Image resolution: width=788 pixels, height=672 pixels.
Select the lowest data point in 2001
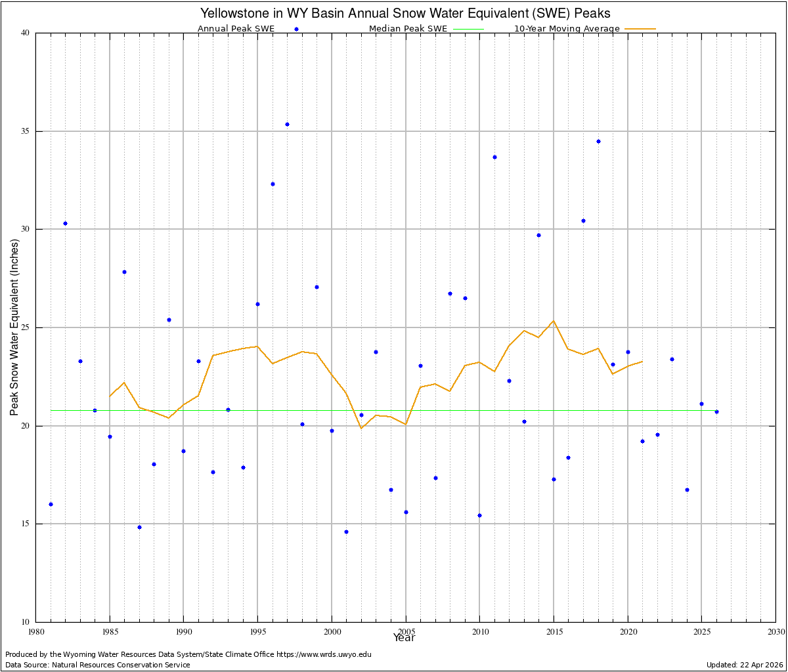pyautogui.click(x=346, y=532)
